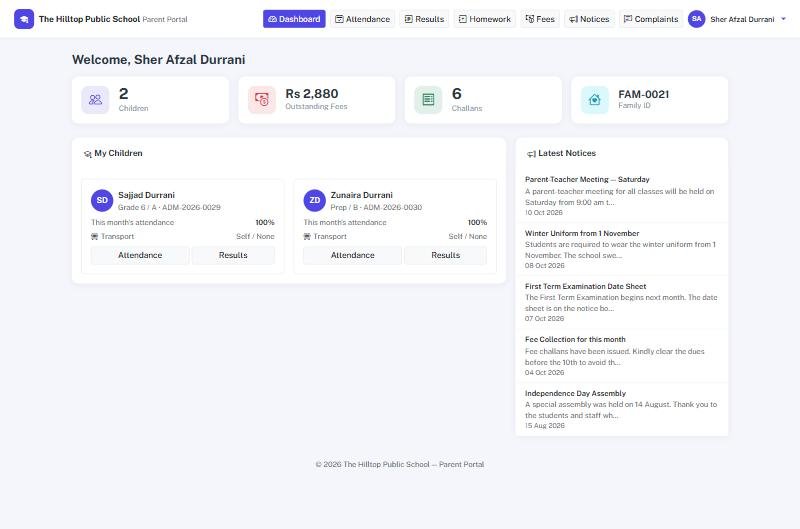View Attendance for Zunaira Durrani
Image resolution: width=800 pixels, height=529 pixels.
tap(353, 255)
